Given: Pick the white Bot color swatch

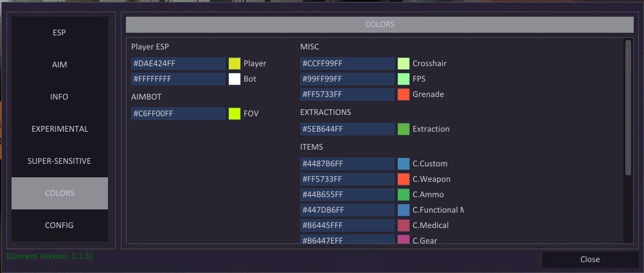Looking at the screenshot, I should click(235, 79).
